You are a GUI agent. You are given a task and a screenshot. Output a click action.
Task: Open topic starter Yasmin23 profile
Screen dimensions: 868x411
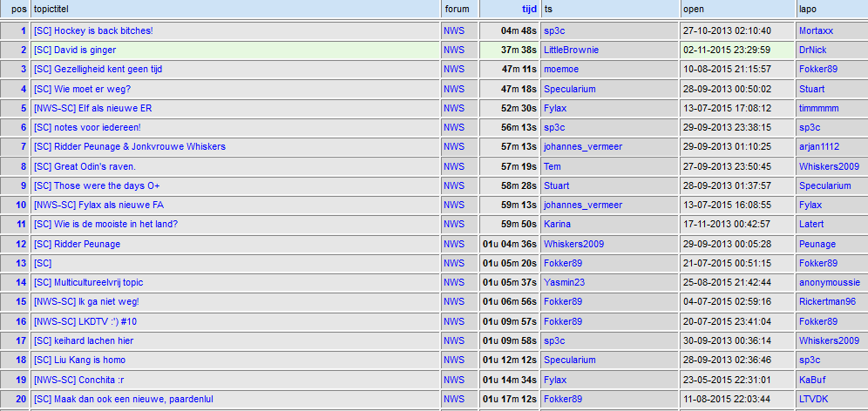[564, 283]
